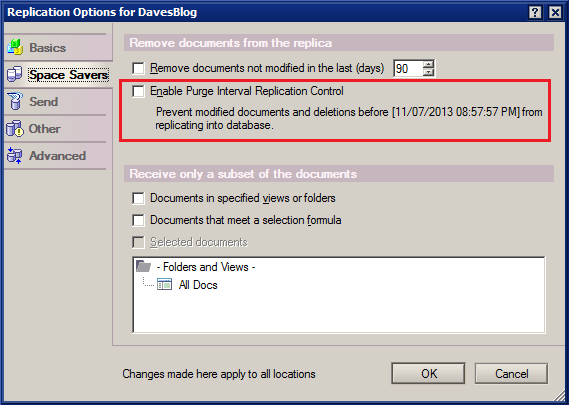This screenshot has height=405, width=569.
Task: Click the Space Savers tab icon
Action: click(x=15, y=74)
